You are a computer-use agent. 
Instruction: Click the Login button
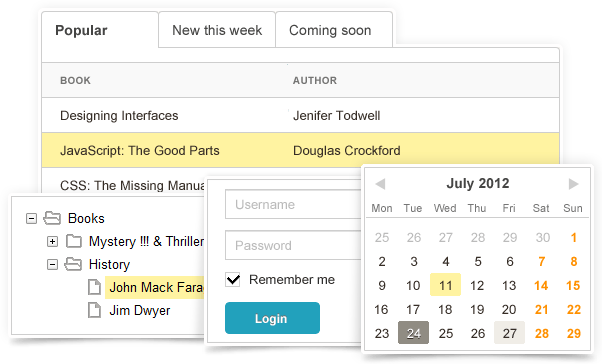point(272,318)
